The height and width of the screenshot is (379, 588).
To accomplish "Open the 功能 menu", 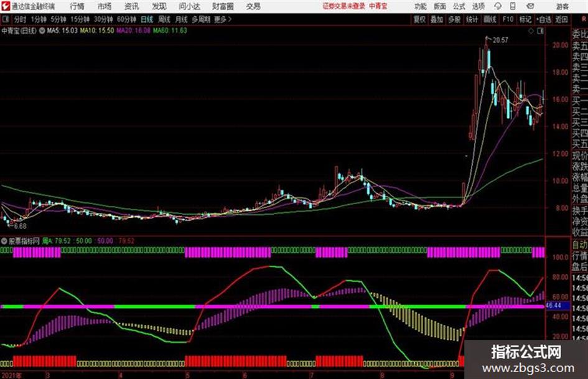I will pyautogui.click(x=421, y=6).
